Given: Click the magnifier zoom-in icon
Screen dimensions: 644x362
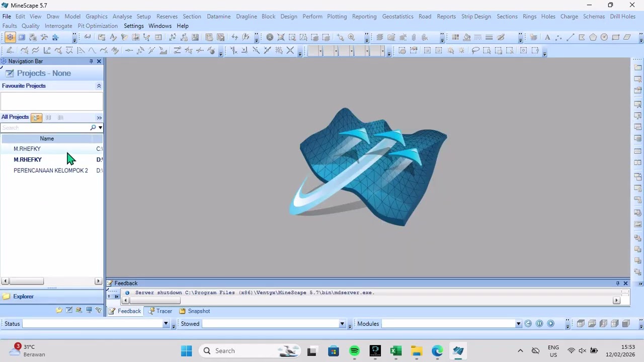Looking at the screenshot, I should point(351,37).
